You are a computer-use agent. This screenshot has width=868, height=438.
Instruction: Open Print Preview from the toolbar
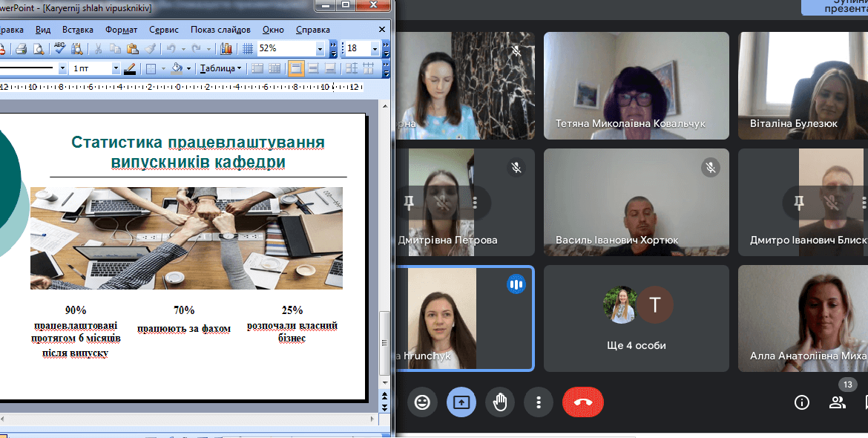pos(38,49)
